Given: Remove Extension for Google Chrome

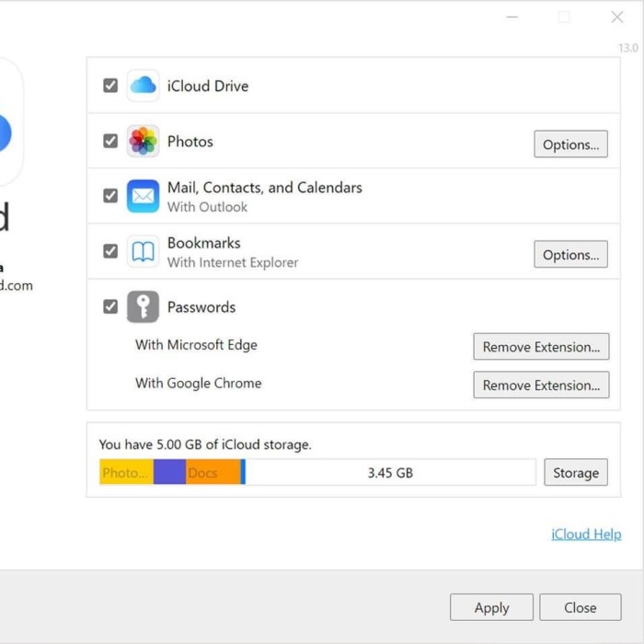Looking at the screenshot, I should [541, 385].
